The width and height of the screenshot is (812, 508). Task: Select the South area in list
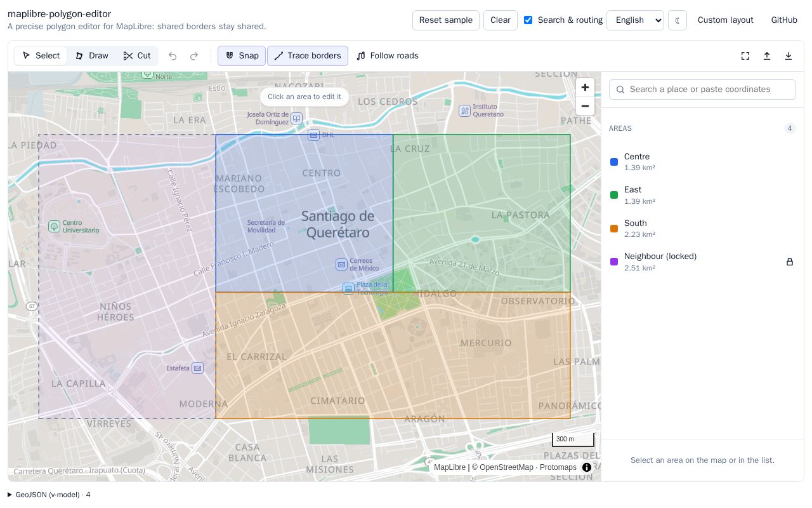pyautogui.click(x=702, y=229)
